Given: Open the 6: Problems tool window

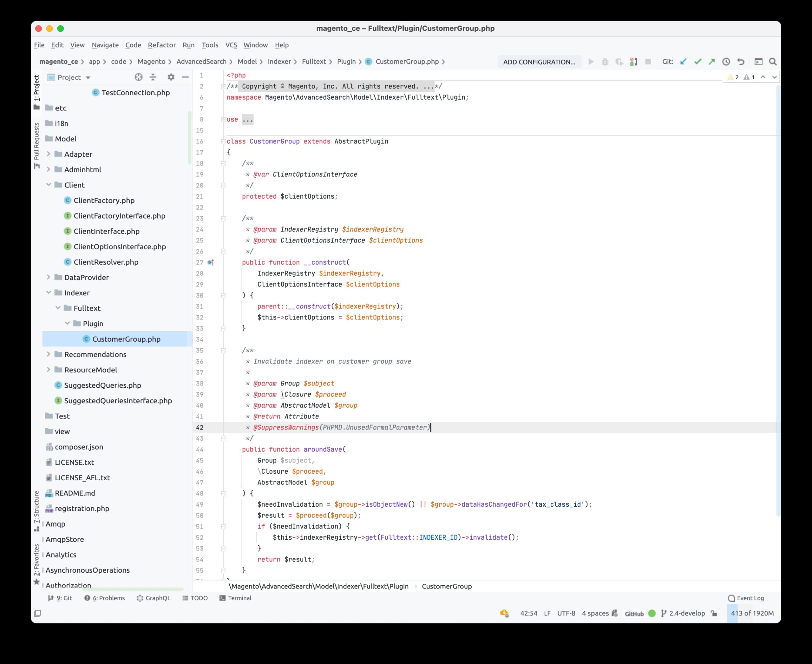Looking at the screenshot, I should point(104,598).
